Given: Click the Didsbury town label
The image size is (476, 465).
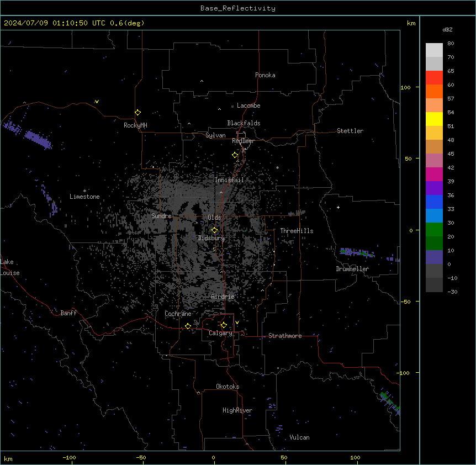Looking at the screenshot, I should click(x=211, y=238).
